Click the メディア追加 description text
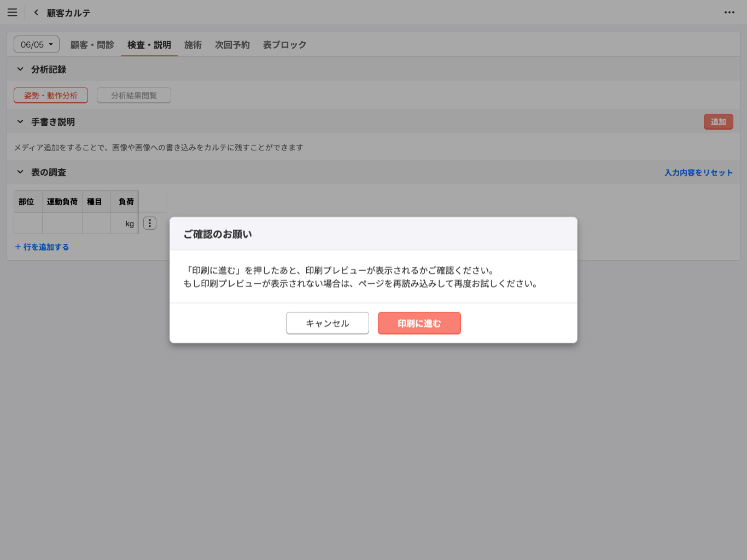747x560 pixels. 159,147
